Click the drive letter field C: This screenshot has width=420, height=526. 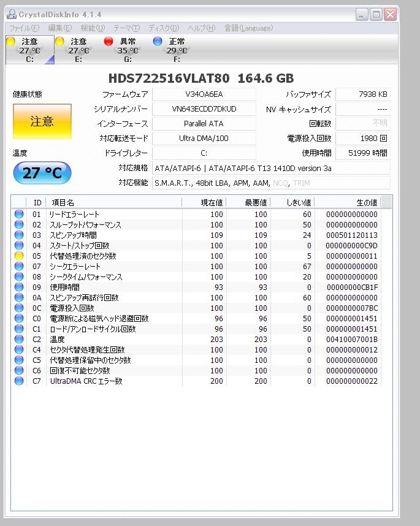click(x=204, y=153)
